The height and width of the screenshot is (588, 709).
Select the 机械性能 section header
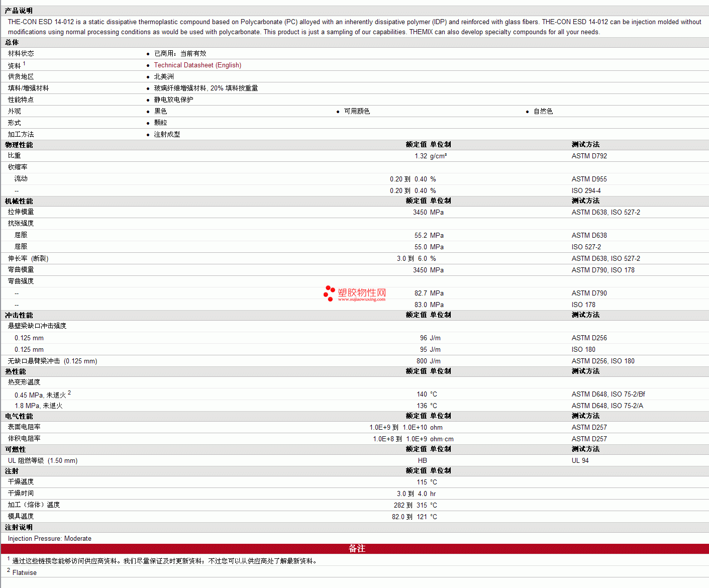click(x=19, y=201)
